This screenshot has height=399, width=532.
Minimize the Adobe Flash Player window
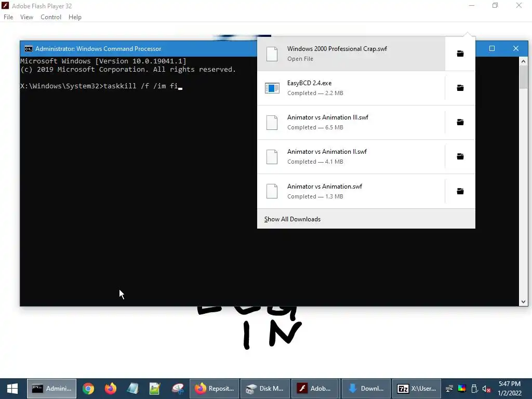[x=472, y=5]
